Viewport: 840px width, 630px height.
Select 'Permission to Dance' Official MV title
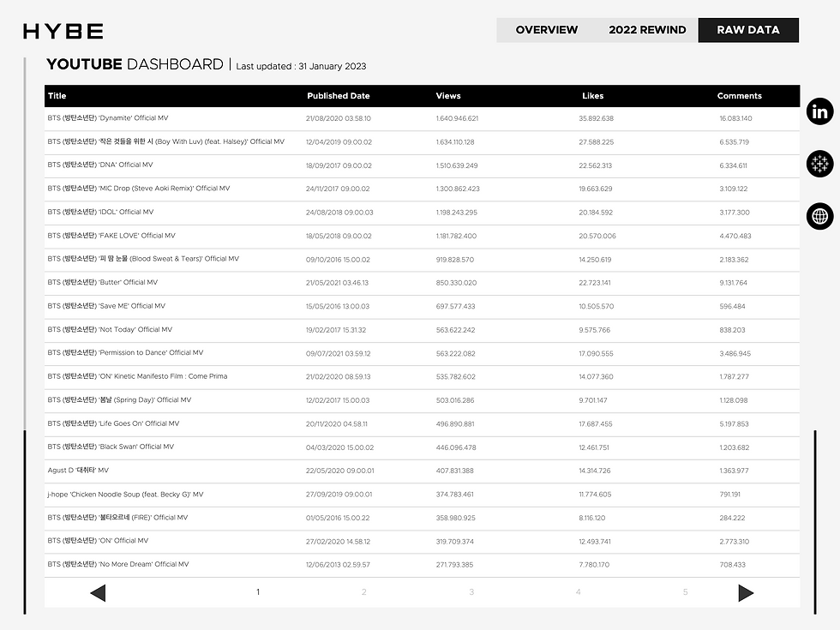coord(125,352)
